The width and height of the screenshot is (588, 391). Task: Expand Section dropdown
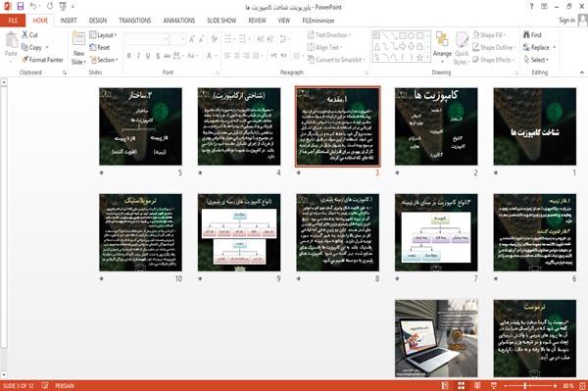[104, 60]
